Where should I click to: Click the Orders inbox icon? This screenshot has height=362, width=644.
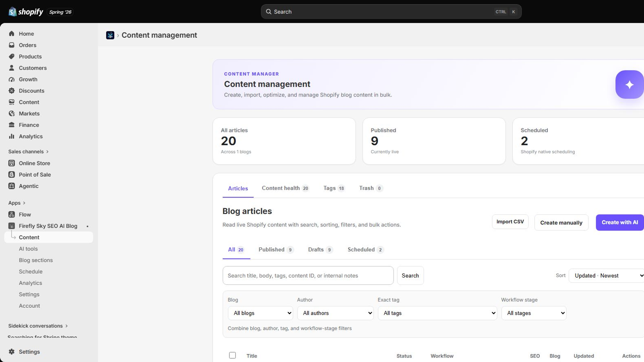pos(12,45)
